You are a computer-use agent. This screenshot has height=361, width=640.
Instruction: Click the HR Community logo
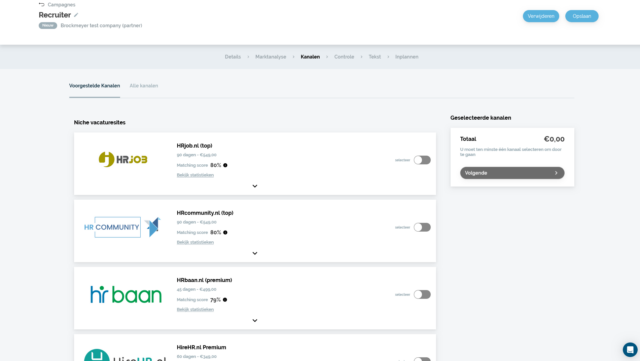pyautogui.click(x=122, y=227)
